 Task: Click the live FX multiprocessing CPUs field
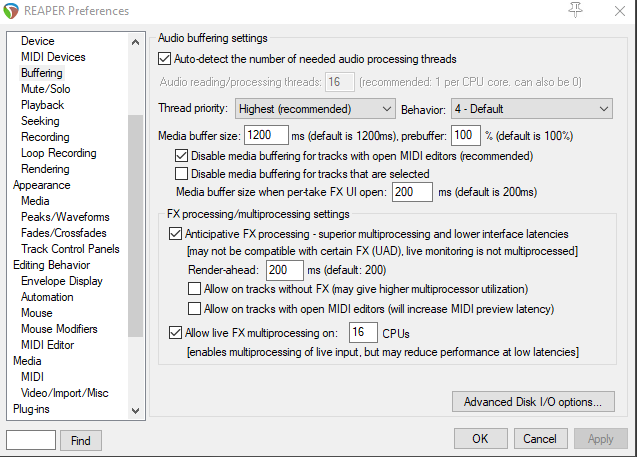coord(363,332)
